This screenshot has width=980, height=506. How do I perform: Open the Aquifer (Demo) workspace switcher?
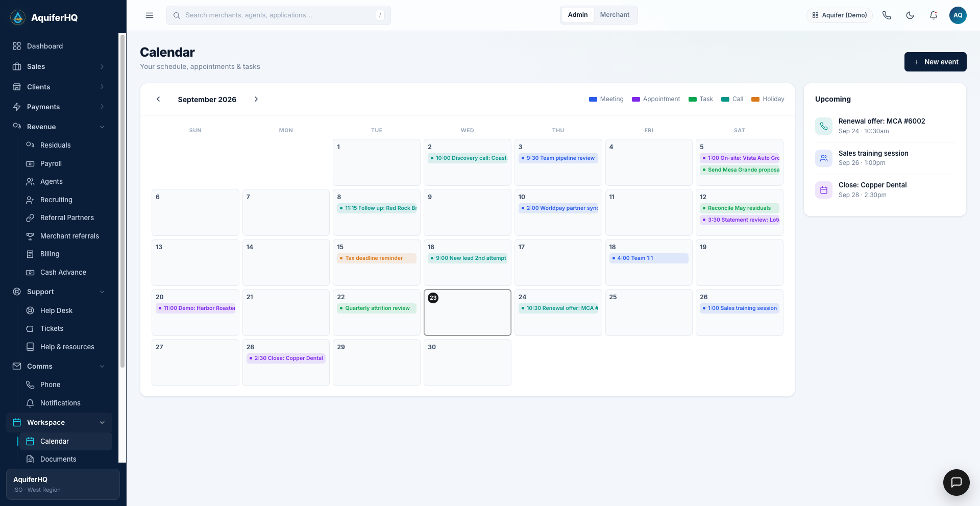point(840,15)
